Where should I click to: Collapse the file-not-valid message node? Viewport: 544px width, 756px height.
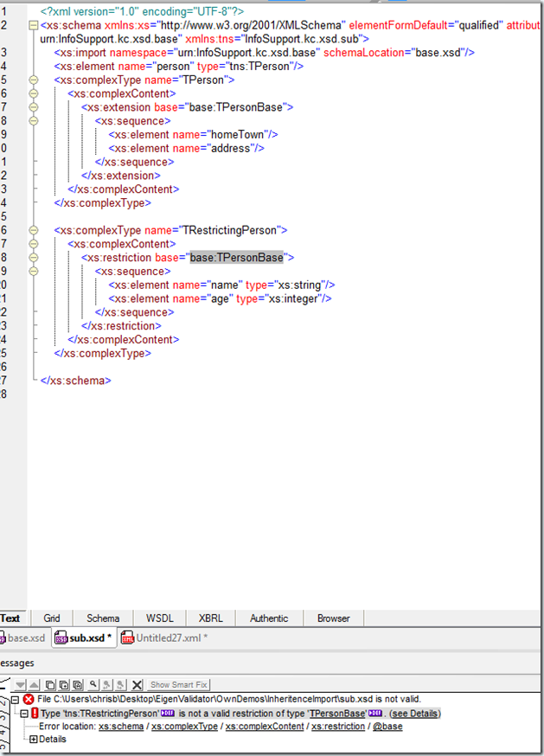(15, 699)
